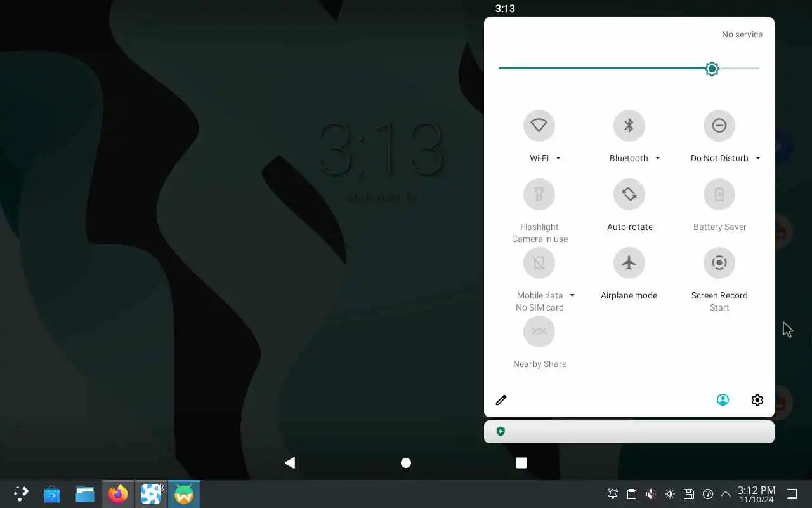812x508 pixels.
Task: Toggle Auto-rotate tile
Action: tap(629, 194)
